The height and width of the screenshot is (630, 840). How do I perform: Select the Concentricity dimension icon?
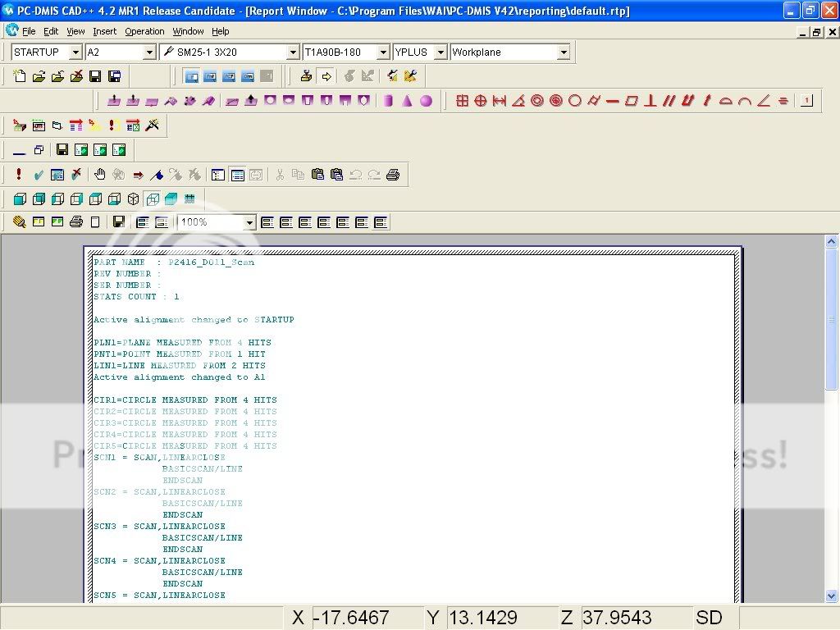tap(536, 100)
